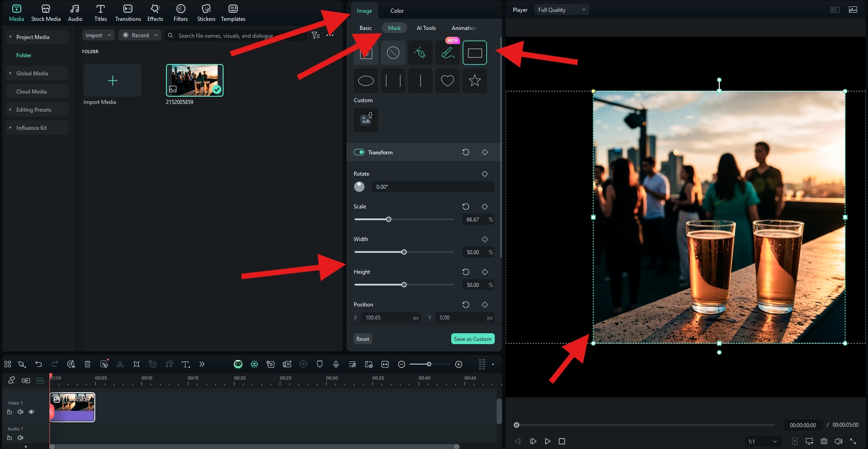Expand the Influence Kit section
The width and height of the screenshot is (868, 449).
(10, 128)
